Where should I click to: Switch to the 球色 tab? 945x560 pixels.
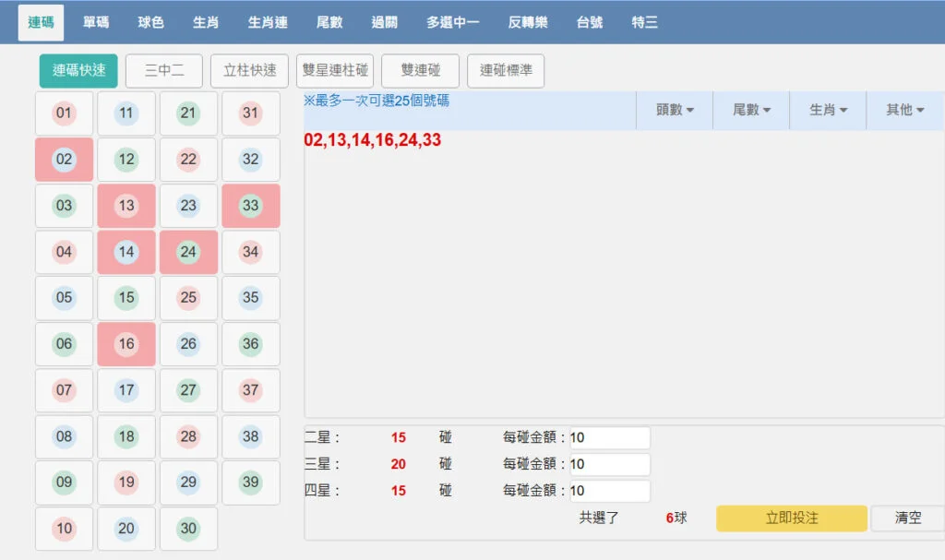pyautogui.click(x=150, y=22)
